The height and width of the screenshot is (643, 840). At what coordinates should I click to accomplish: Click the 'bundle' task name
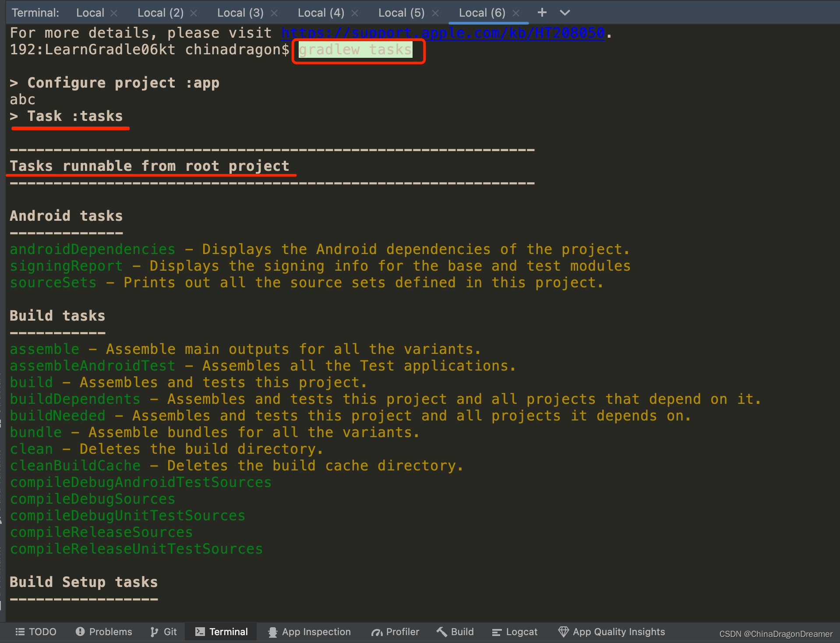coord(35,432)
